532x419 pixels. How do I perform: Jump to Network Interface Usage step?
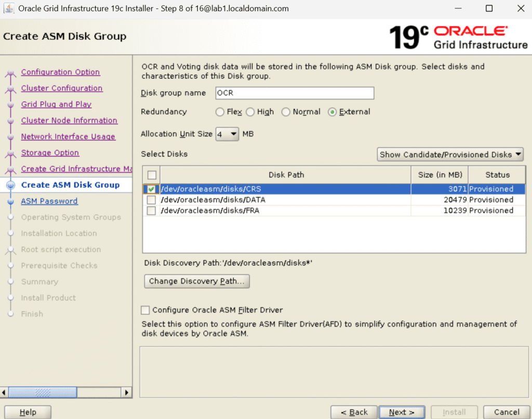click(x=68, y=136)
